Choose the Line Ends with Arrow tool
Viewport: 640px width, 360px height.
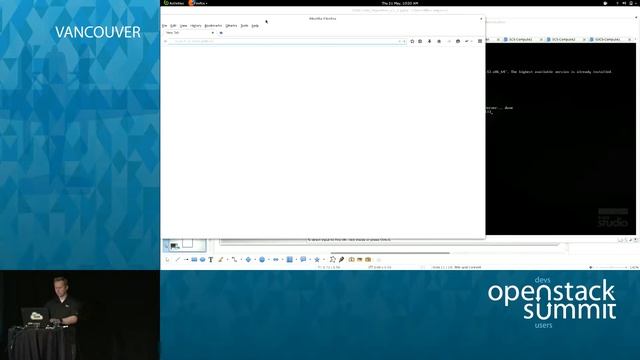(186, 260)
